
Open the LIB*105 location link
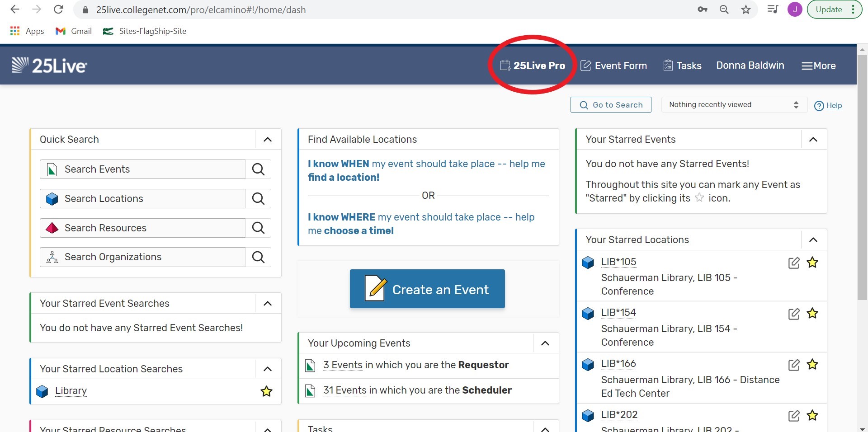click(x=618, y=262)
